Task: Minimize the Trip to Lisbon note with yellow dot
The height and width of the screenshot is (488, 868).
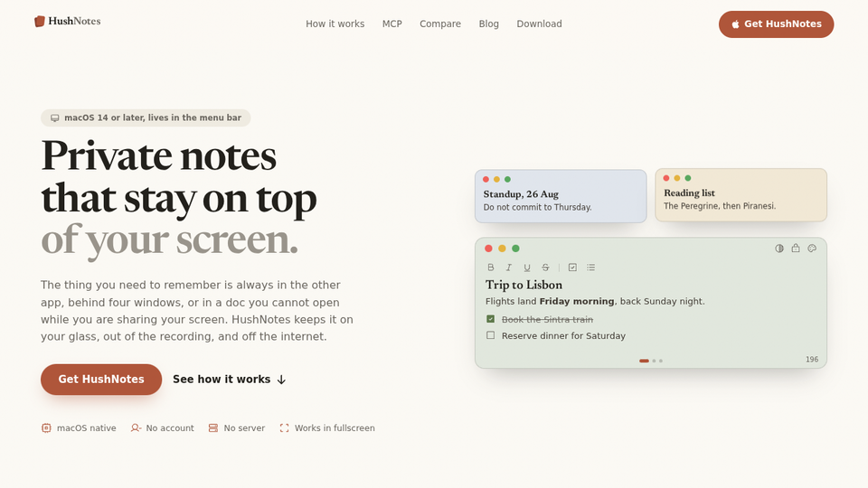Action: [x=502, y=249]
